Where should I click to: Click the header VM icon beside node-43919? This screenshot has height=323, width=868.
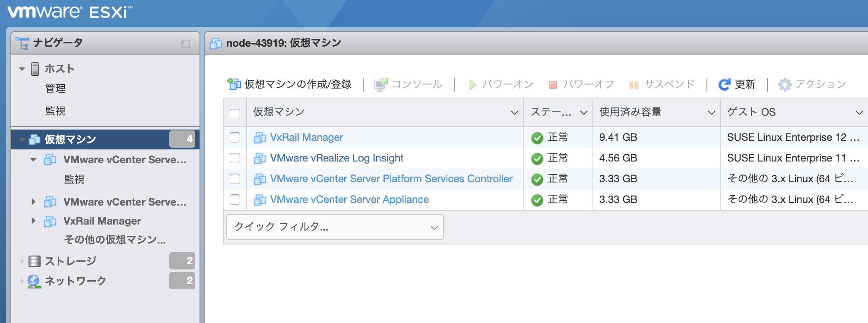click(x=216, y=43)
